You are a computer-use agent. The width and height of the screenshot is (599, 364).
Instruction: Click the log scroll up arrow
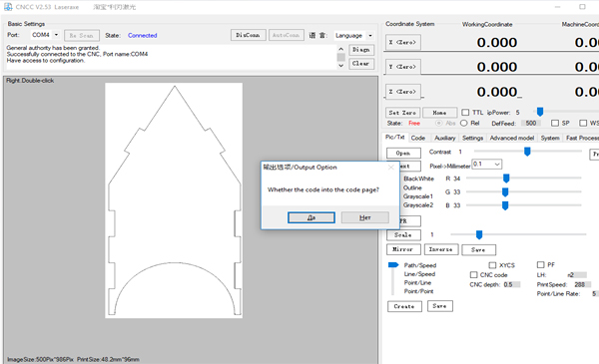[x=340, y=49]
